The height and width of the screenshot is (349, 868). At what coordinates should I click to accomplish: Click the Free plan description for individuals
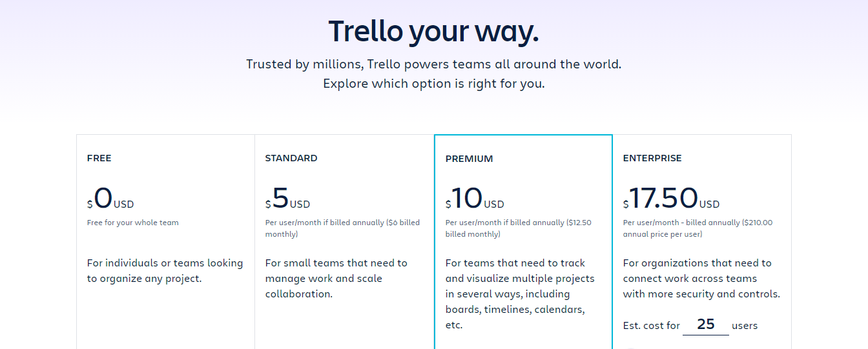tap(165, 271)
